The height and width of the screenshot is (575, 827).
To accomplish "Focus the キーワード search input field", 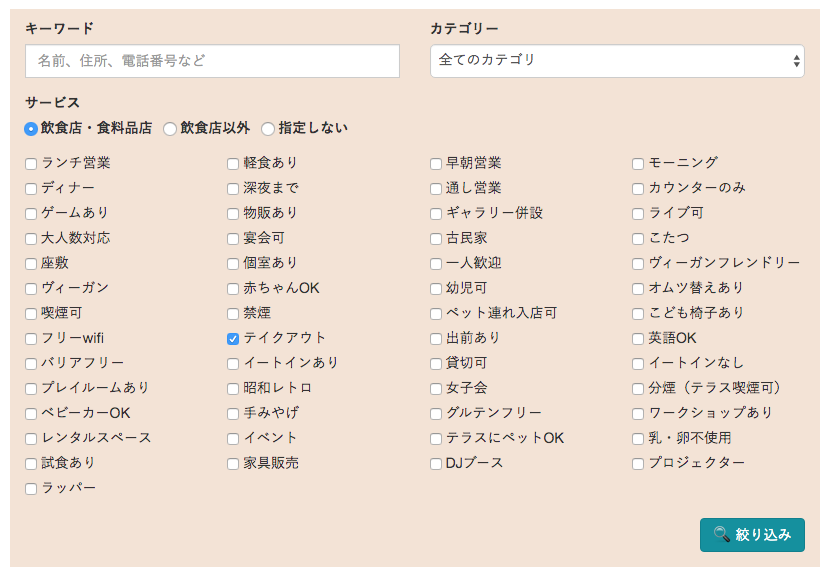I will (x=212, y=61).
